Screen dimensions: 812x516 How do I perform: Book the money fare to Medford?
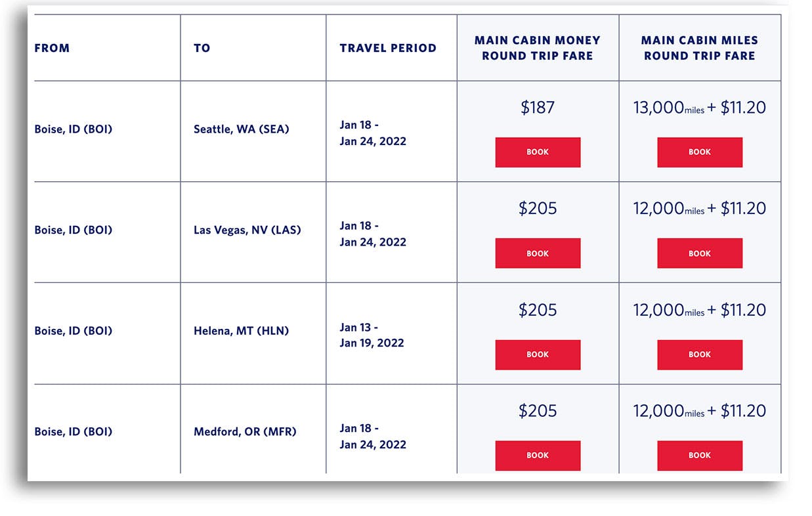click(x=538, y=455)
